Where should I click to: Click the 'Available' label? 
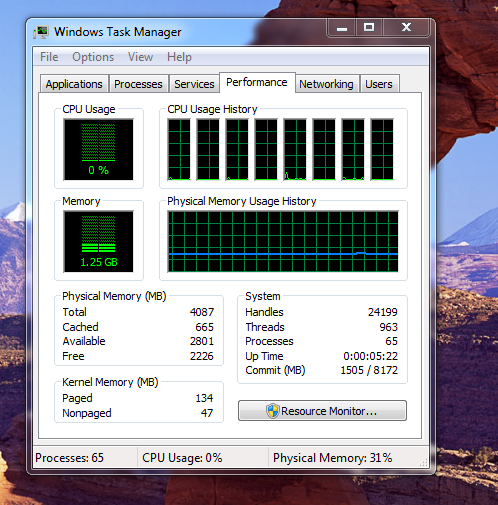click(x=84, y=341)
